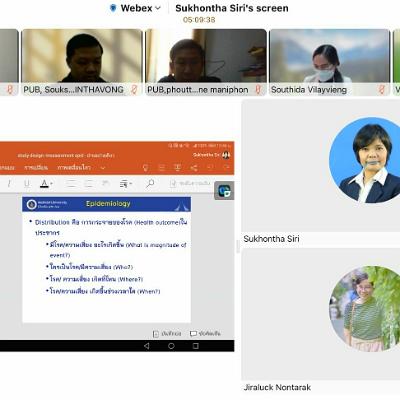Open Sukhontha Siri's profile picture tile
The image size is (400, 400).
pos(365,160)
